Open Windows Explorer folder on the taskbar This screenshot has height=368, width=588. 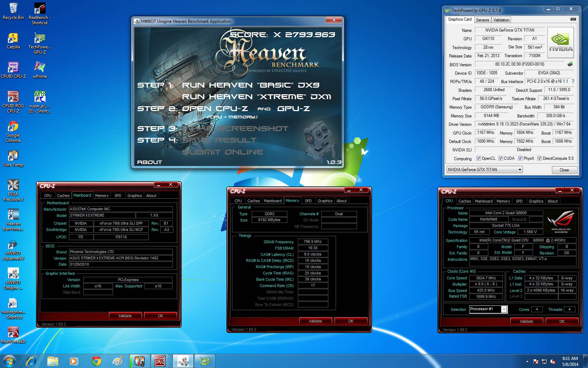(53, 361)
